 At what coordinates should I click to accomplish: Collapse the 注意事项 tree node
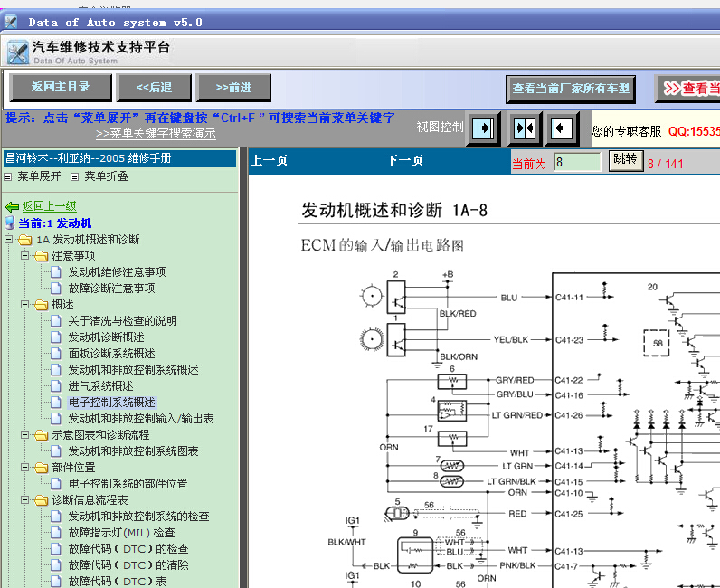(x=25, y=256)
